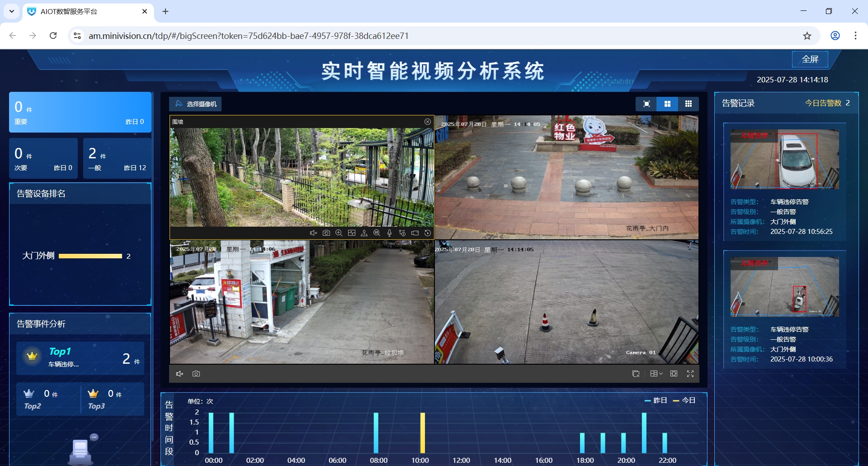
Task: Open the 选择摄像机 camera selector
Action: pyautogui.click(x=196, y=104)
